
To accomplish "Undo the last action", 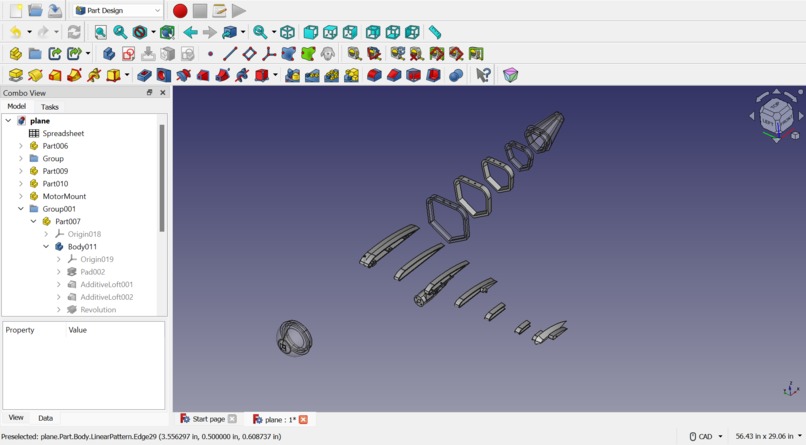I will pyautogui.click(x=16, y=32).
